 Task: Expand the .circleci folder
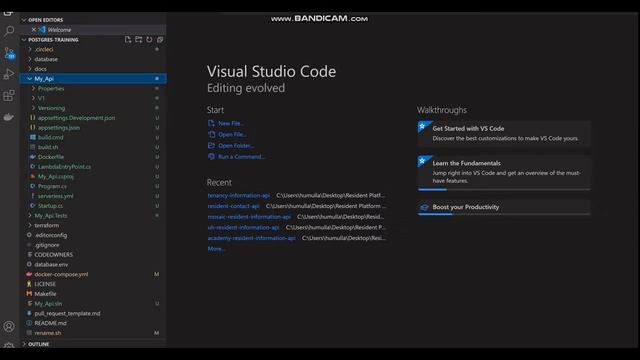(30, 49)
